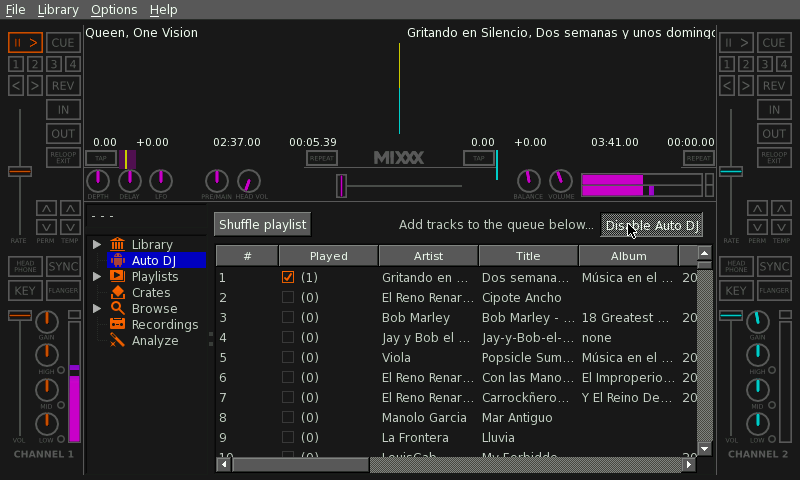Click the track list scroll-down arrow

[705, 449]
